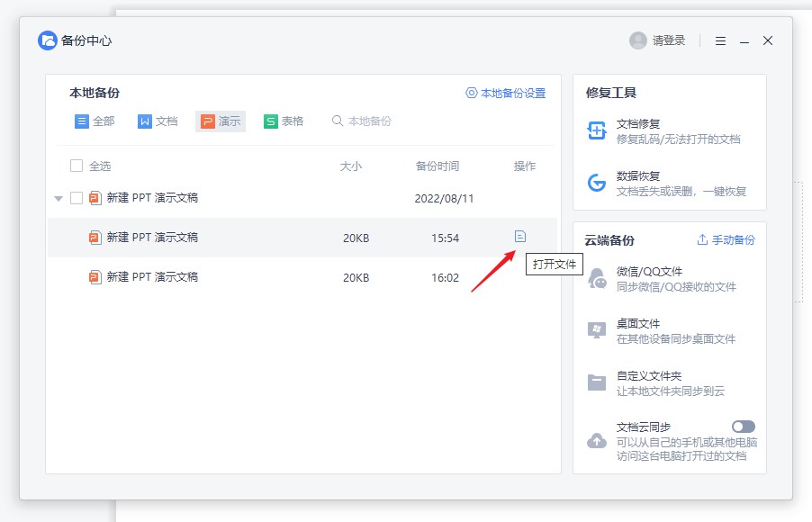812x522 pixels.
Task: Open the hamburger menu
Action: (x=718, y=40)
